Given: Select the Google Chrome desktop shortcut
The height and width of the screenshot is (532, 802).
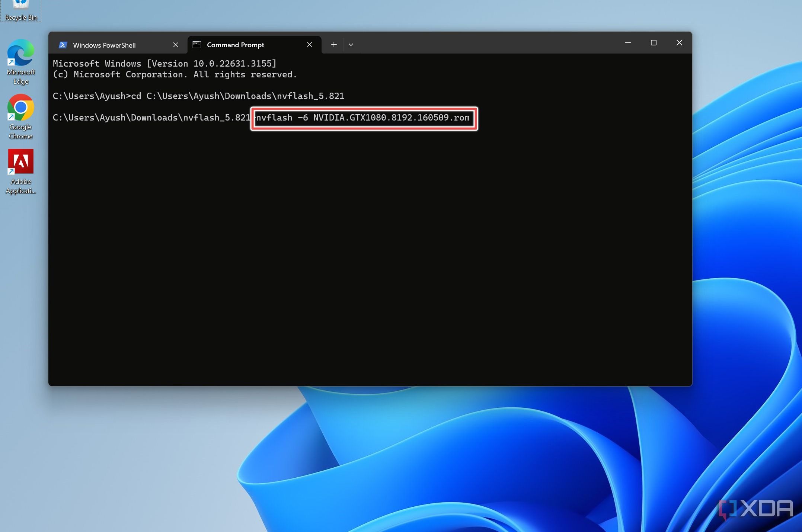Looking at the screenshot, I should [x=21, y=117].
